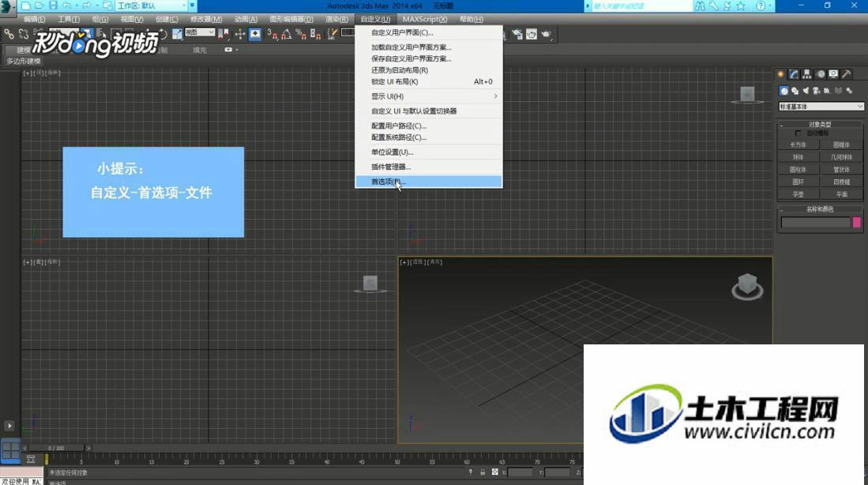868x485 pixels.
Task: Open the Motion panel tab
Action: pyautogui.click(x=821, y=74)
